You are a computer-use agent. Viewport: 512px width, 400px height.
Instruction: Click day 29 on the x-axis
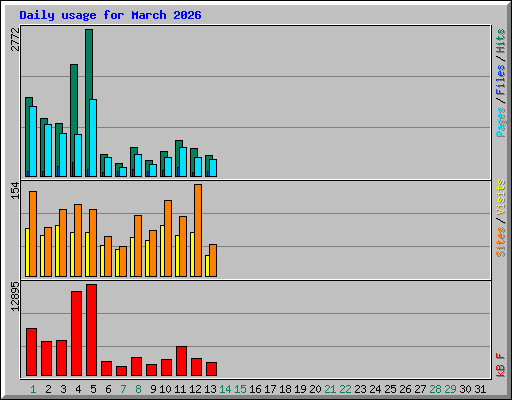click(x=450, y=389)
